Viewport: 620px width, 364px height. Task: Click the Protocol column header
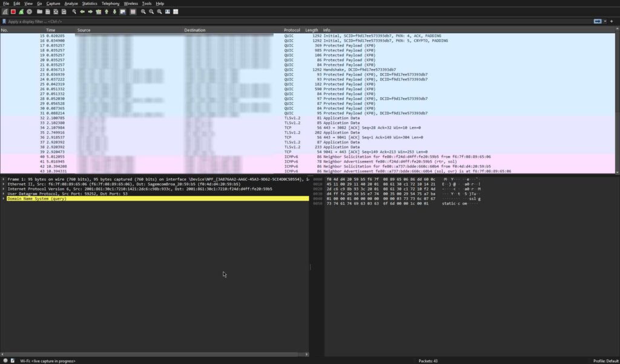292,30
